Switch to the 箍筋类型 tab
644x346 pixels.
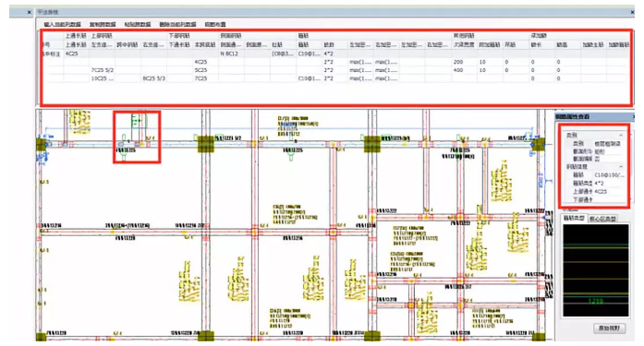pyautogui.click(x=574, y=219)
